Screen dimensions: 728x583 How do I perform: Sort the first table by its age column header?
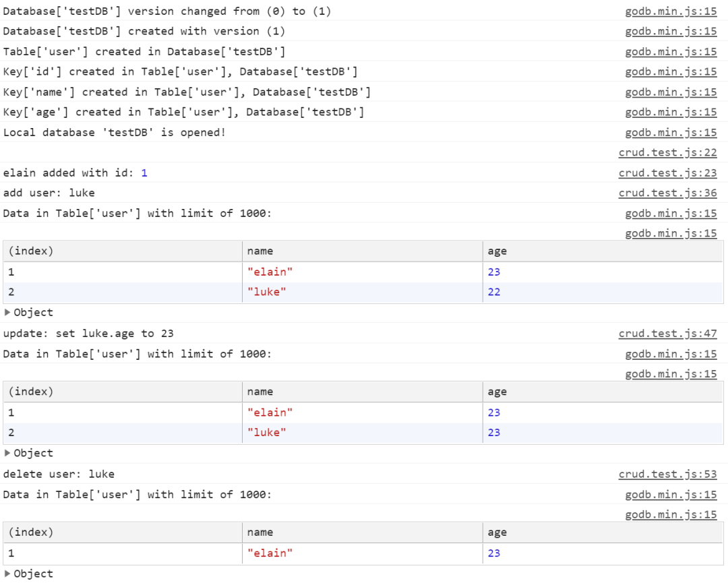coord(497,251)
